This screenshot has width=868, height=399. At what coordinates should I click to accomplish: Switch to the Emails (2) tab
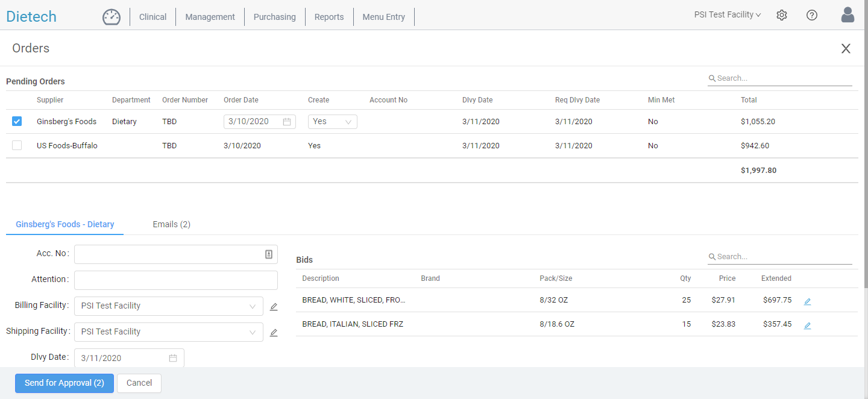point(172,224)
